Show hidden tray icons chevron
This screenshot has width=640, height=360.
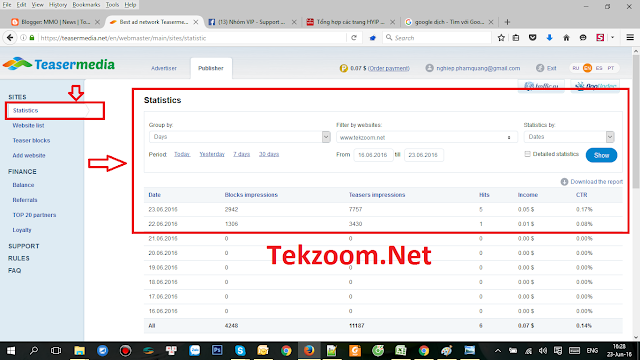coord(498,351)
